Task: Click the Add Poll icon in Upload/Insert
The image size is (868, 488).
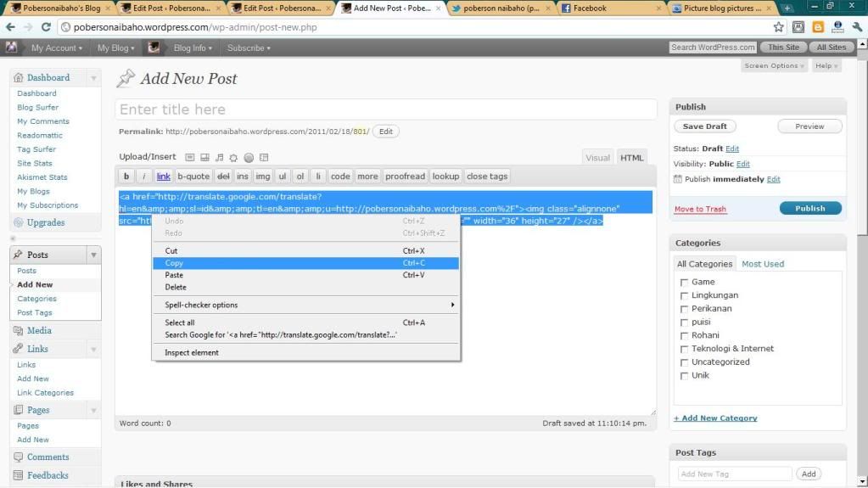Action: pos(249,157)
